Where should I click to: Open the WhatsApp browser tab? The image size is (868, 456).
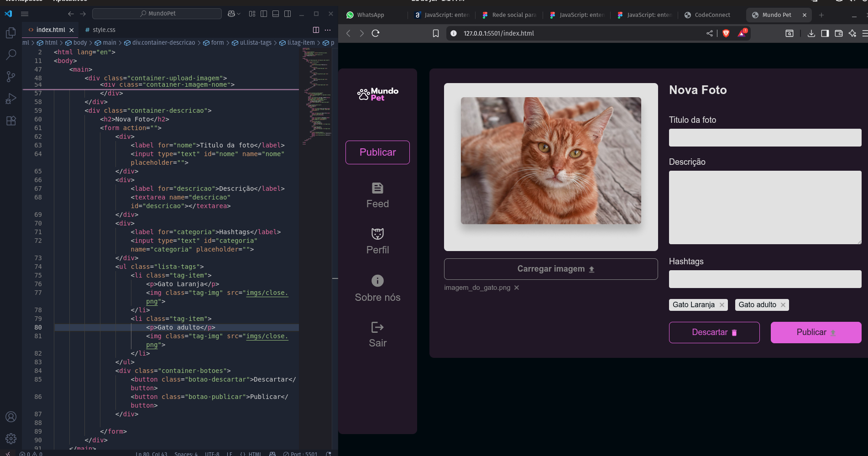(371, 15)
